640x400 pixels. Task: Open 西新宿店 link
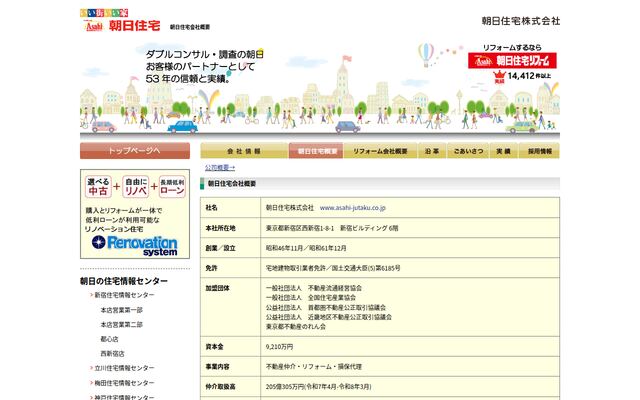(112, 353)
